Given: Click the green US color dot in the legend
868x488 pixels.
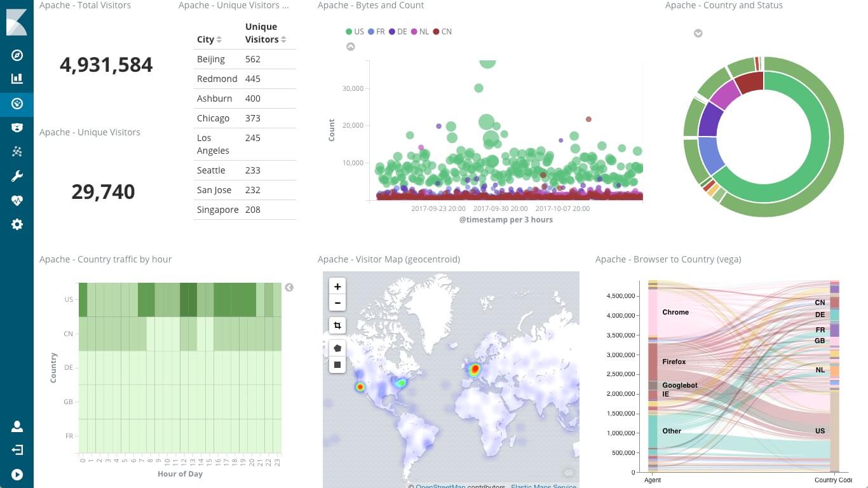Looking at the screenshot, I should (x=349, y=32).
